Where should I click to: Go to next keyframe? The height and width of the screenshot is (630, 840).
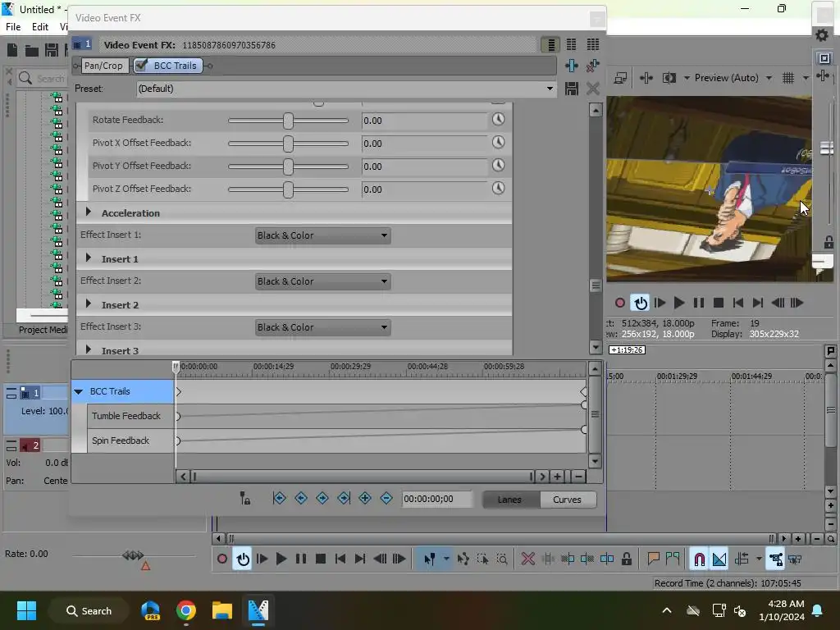322,498
